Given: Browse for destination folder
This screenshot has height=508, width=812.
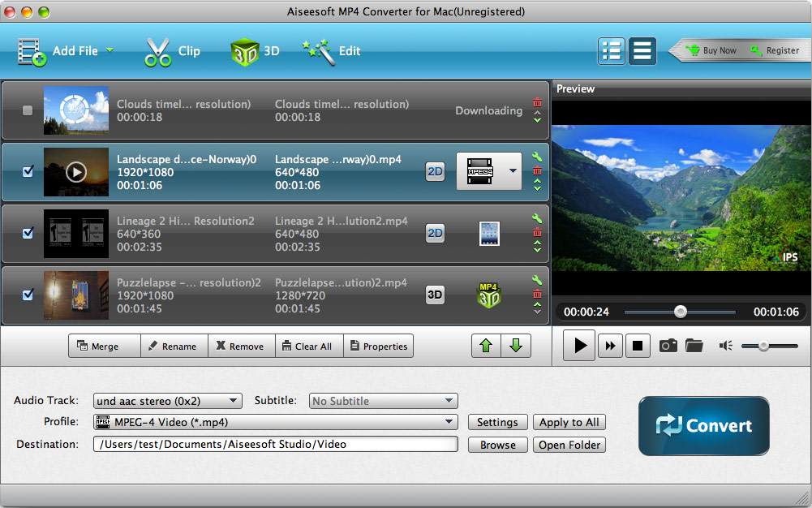Looking at the screenshot, I should coord(497,445).
